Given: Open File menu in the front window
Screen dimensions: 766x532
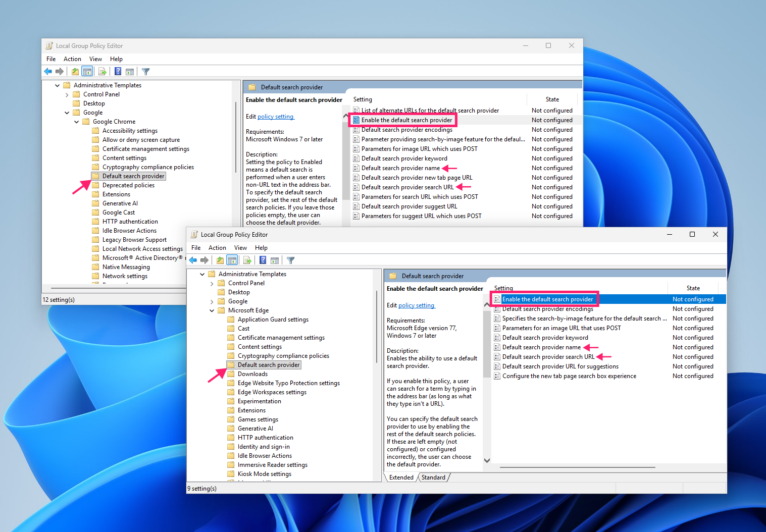Looking at the screenshot, I should (196, 248).
